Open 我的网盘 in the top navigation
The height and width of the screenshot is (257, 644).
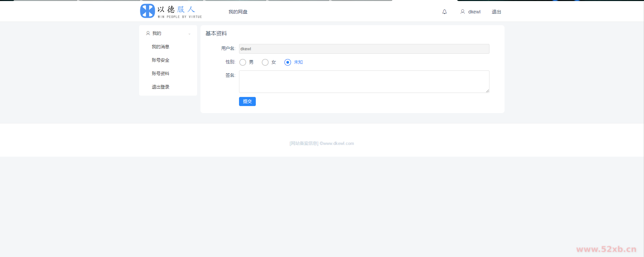pos(238,12)
